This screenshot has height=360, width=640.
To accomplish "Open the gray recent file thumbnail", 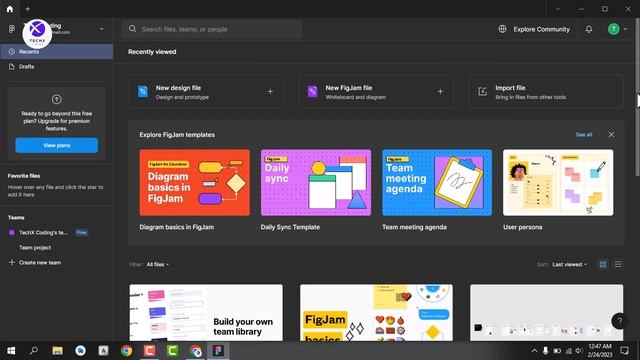I will click(547, 313).
